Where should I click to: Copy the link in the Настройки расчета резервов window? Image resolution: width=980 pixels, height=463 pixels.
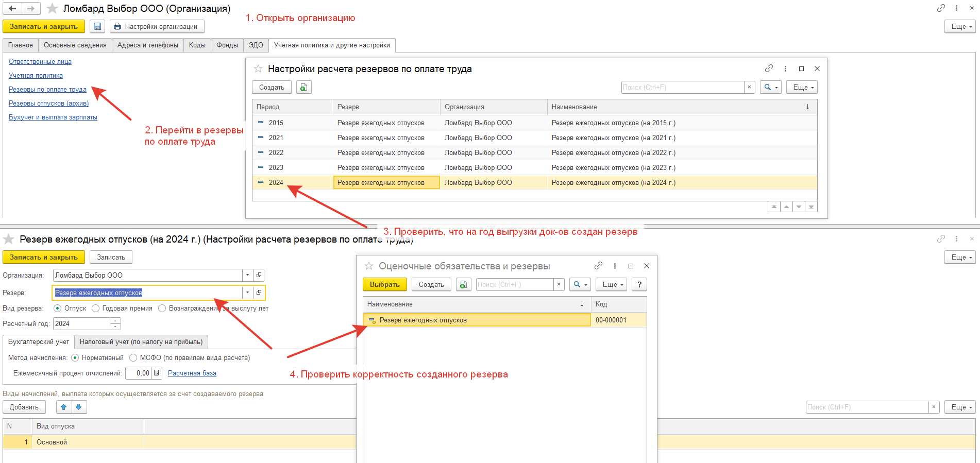click(x=769, y=68)
